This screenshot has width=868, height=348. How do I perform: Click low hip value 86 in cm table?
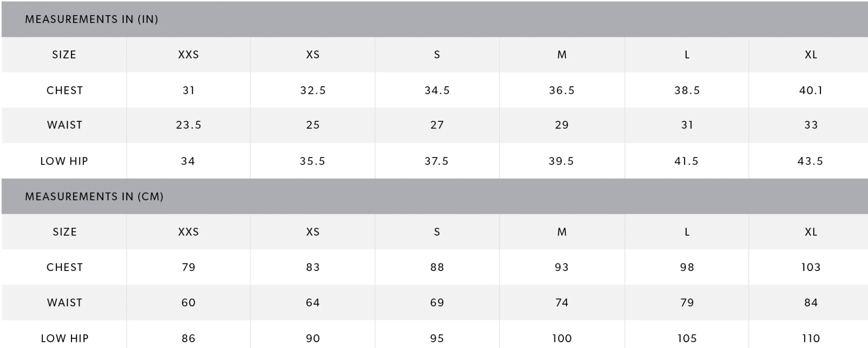click(x=188, y=339)
